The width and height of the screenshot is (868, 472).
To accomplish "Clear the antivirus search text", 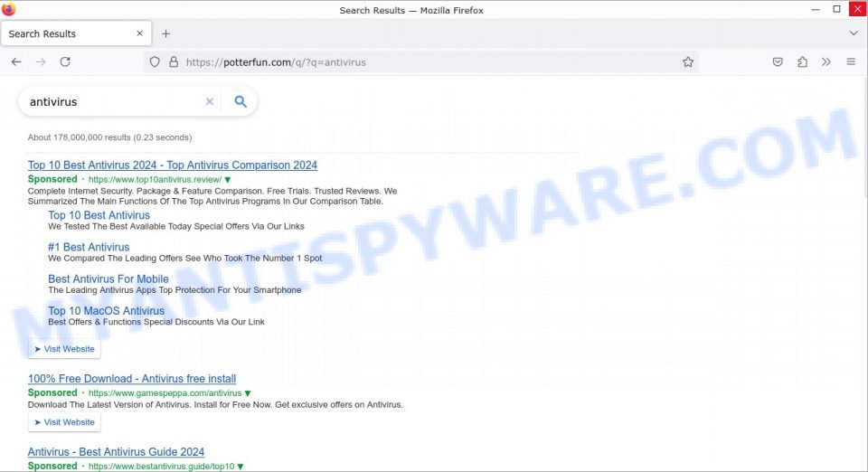I will pyautogui.click(x=209, y=102).
